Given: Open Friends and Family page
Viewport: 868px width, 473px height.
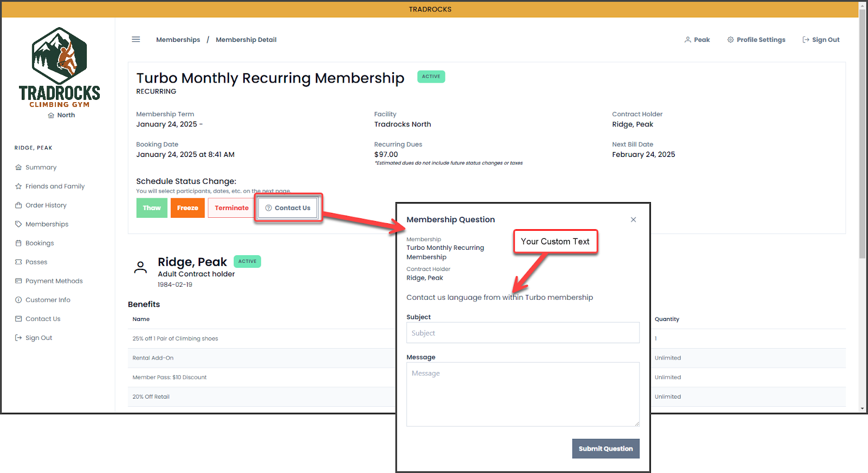Looking at the screenshot, I should point(55,186).
